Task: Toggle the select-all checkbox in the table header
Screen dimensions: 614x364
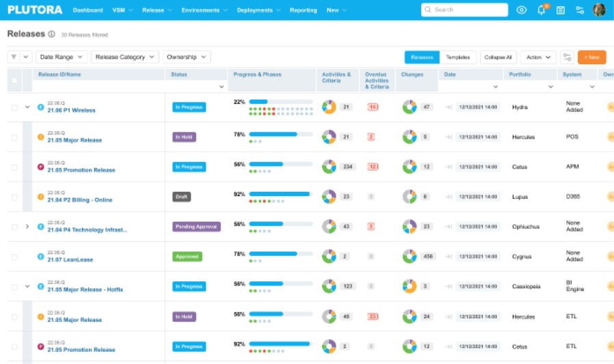Action: (x=14, y=80)
